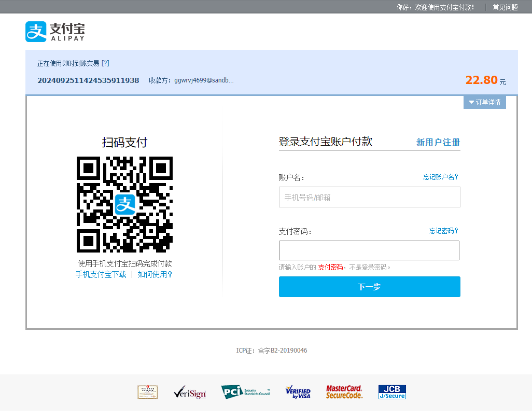Click ICP证 合字B2-20190046 text
This screenshot has width=532, height=420.
point(271,351)
